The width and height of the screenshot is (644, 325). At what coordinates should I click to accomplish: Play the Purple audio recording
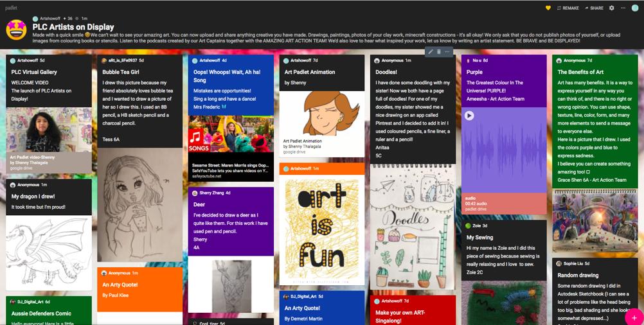[469, 116]
